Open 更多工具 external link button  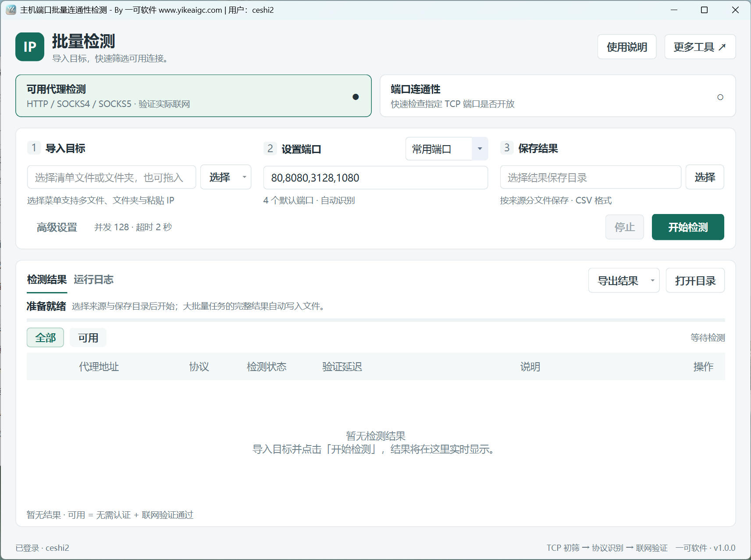[700, 47]
